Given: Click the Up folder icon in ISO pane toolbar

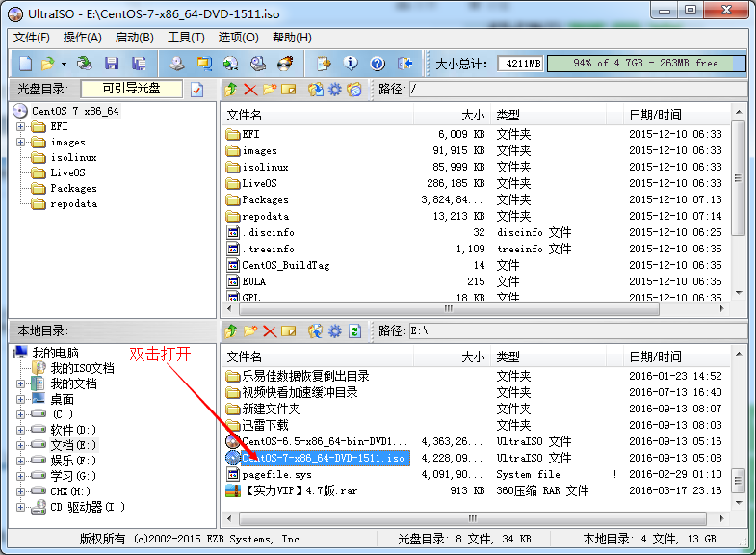Looking at the screenshot, I should click(x=231, y=90).
